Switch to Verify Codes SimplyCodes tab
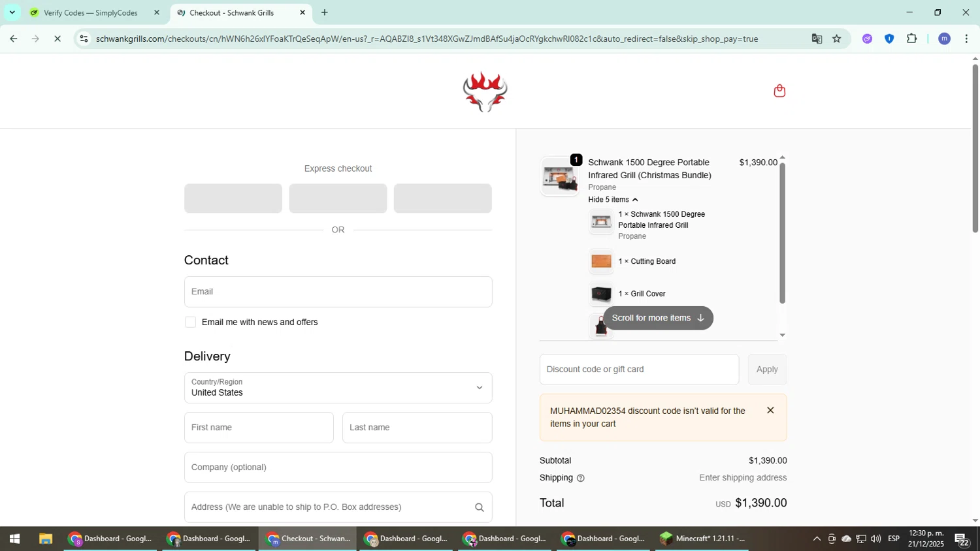 (91, 12)
